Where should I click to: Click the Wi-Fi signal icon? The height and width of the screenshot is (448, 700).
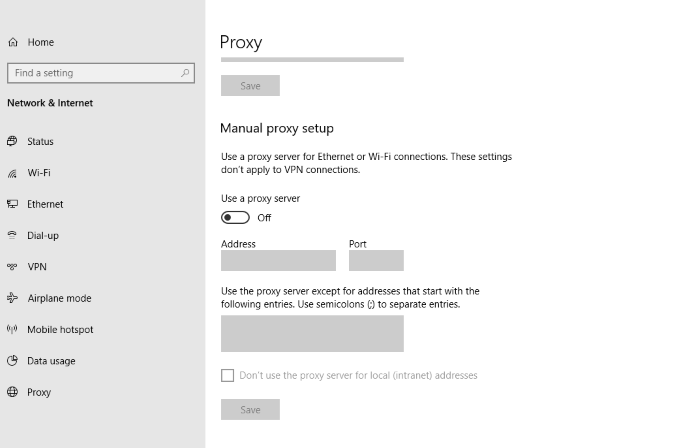(13, 173)
